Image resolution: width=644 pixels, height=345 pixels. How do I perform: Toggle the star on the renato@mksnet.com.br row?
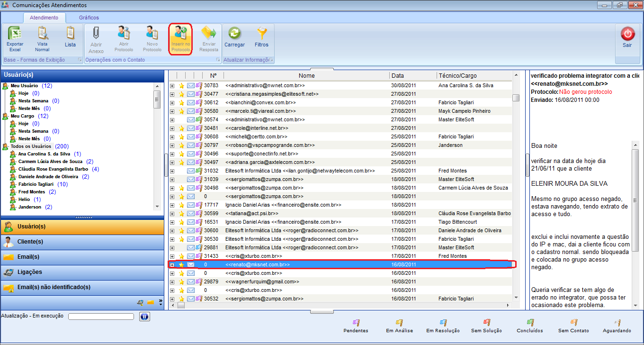[181, 265]
